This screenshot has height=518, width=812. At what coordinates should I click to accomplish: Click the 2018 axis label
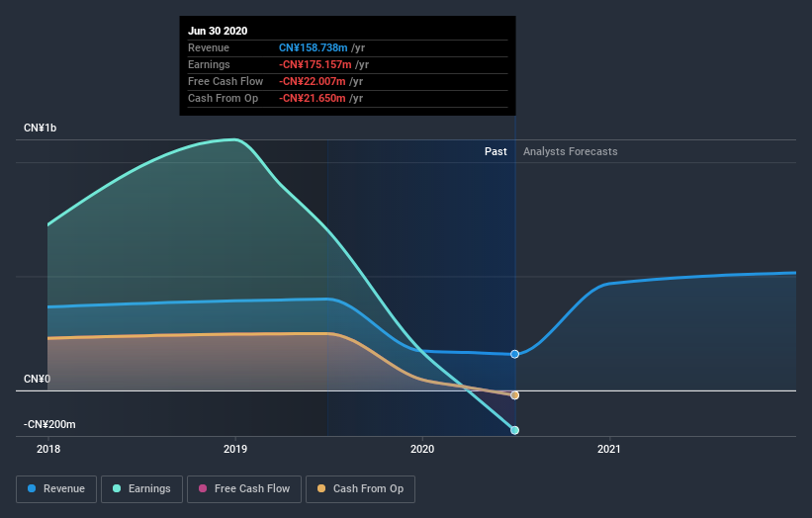pyautogui.click(x=48, y=449)
